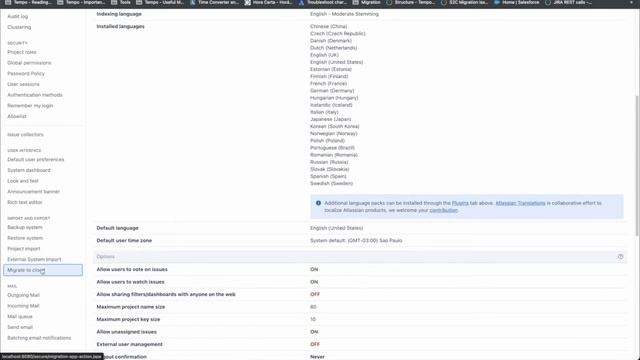The height and width of the screenshot is (360, 640).
Task: Open the Migration bookmark folder
Action: pos(367,2)
